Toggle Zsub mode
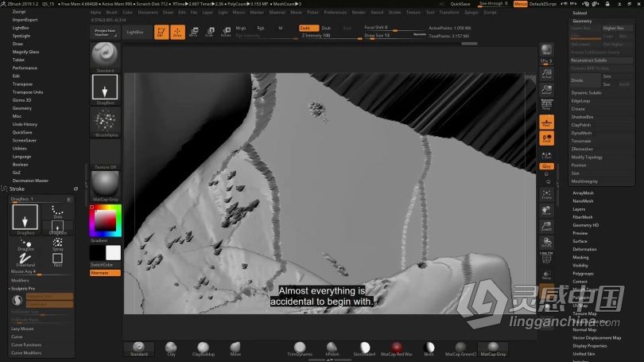This screenshot has width=644, height=362. pos(326,28)
